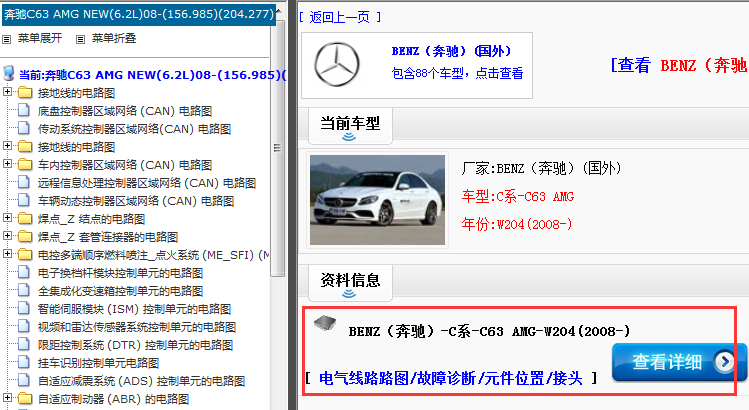Click the document icon of 全集成化变速箱控制单元的电路图

click(24, 291)
